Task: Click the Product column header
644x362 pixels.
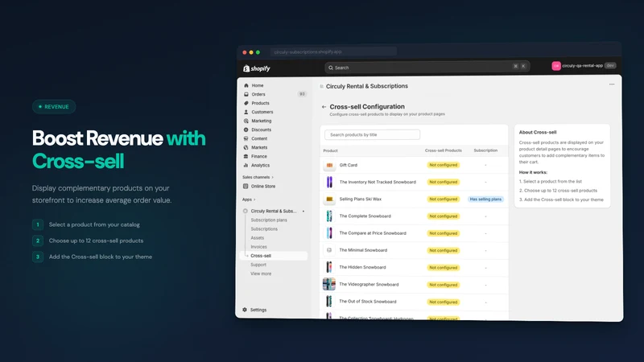Action: [x=330, y=150]
